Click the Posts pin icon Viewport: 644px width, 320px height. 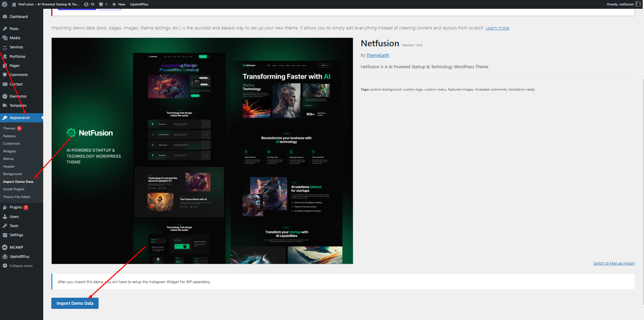tap(5, 29)
